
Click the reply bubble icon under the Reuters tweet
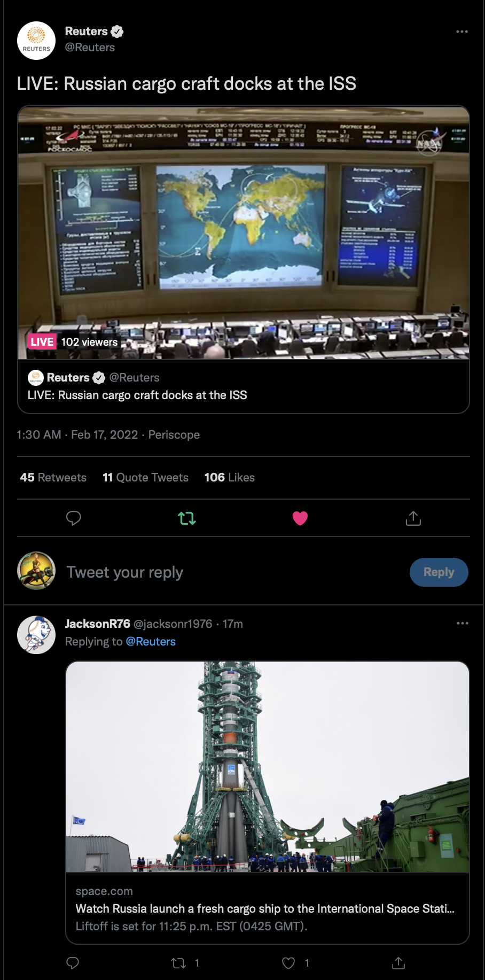tap(74, 518)
